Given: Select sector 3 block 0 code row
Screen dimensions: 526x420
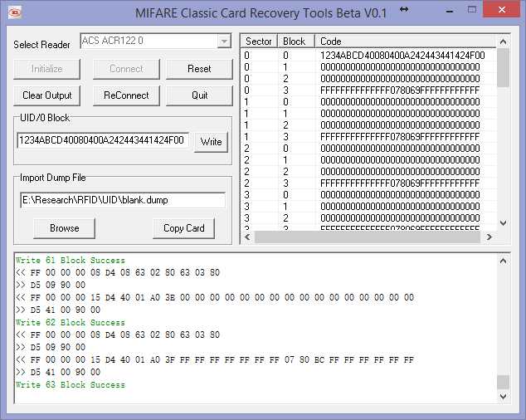Looking at the screenshot, I should [x=368, y=195].
